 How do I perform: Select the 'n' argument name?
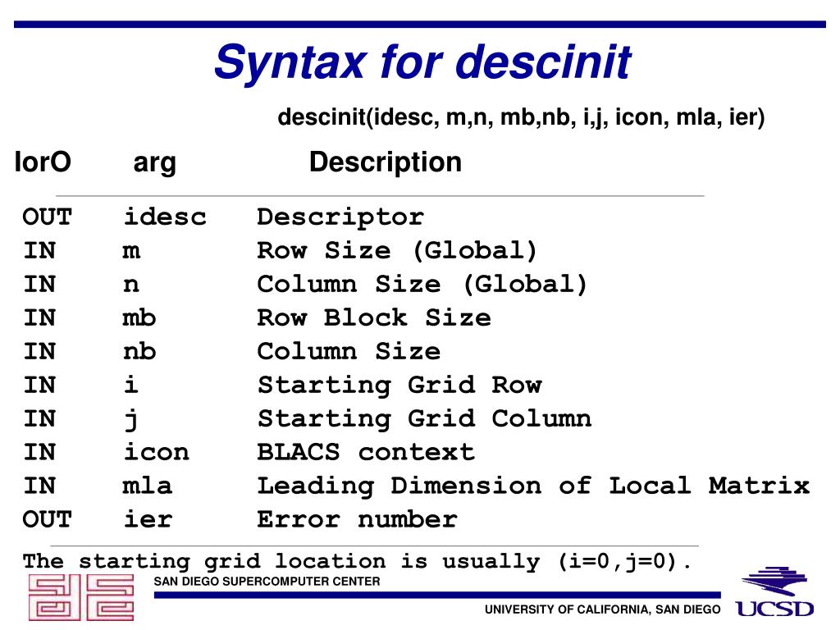pos(131,285)
